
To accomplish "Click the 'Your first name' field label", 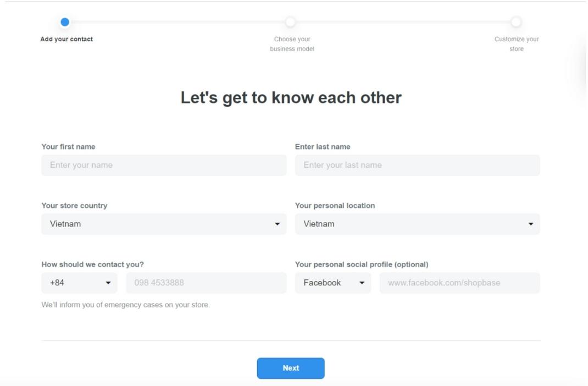I will [68, 147].
